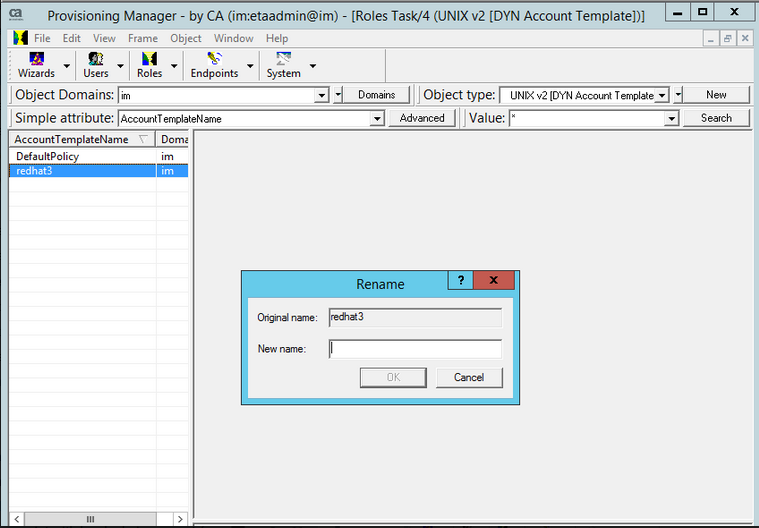Click the help question mark in Rename dialog

pos(460,281)
